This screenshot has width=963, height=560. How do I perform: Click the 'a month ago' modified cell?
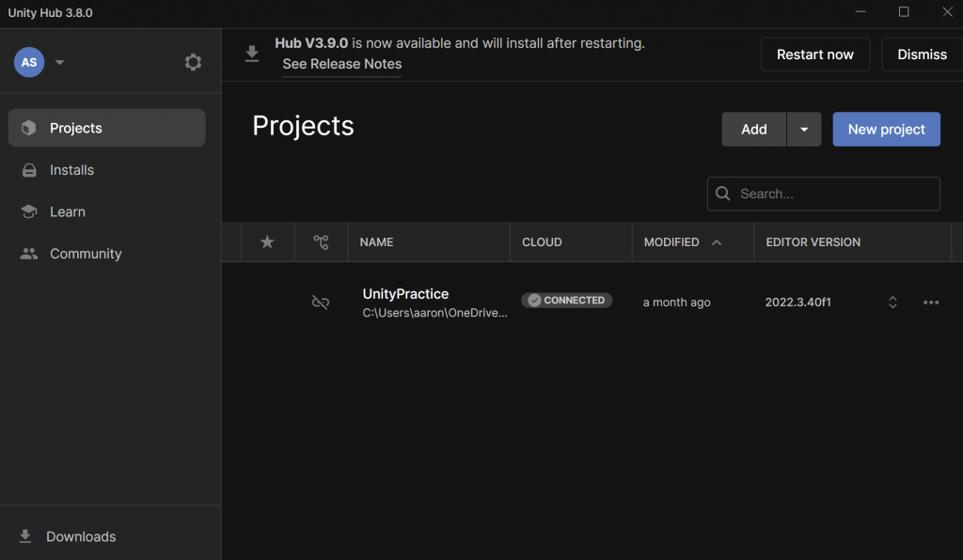[676, 303]
